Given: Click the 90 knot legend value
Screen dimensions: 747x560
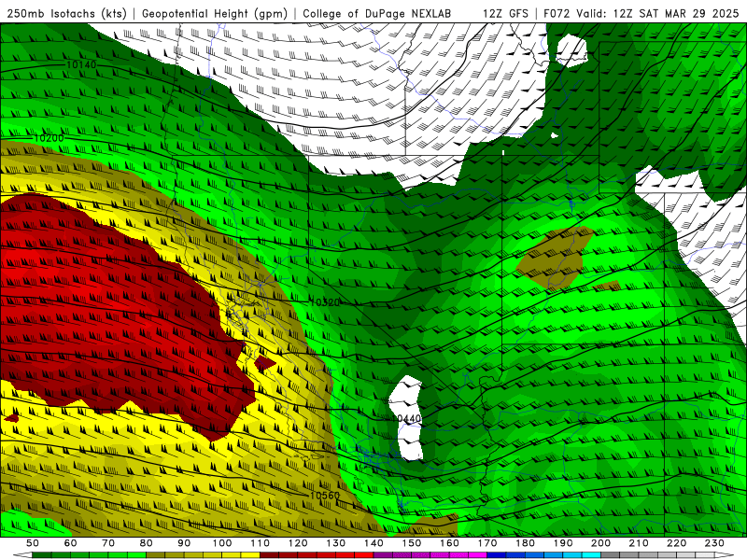Looking at the screenshot, I should [184, 543].
